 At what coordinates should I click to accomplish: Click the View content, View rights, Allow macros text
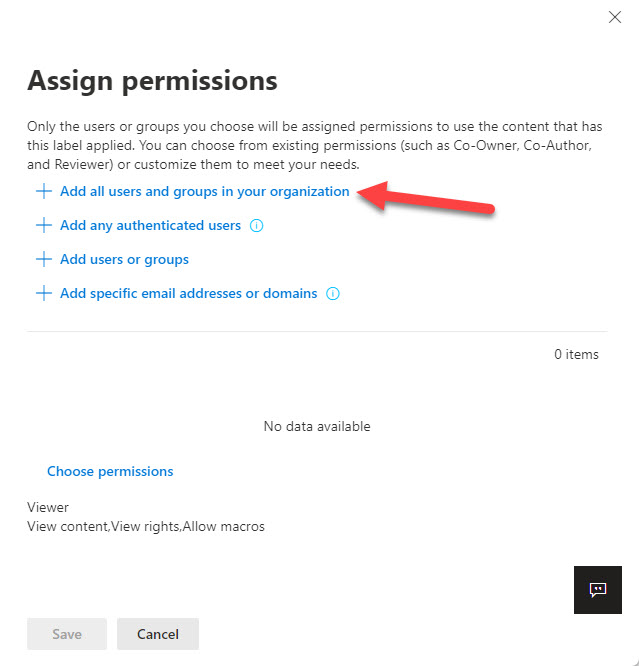(x=146, y=525)
